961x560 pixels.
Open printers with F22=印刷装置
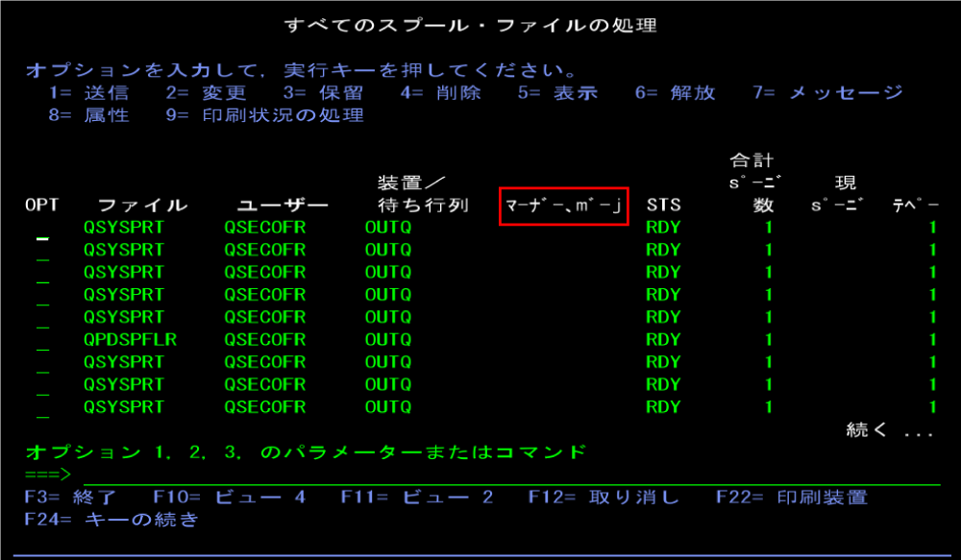792,497
